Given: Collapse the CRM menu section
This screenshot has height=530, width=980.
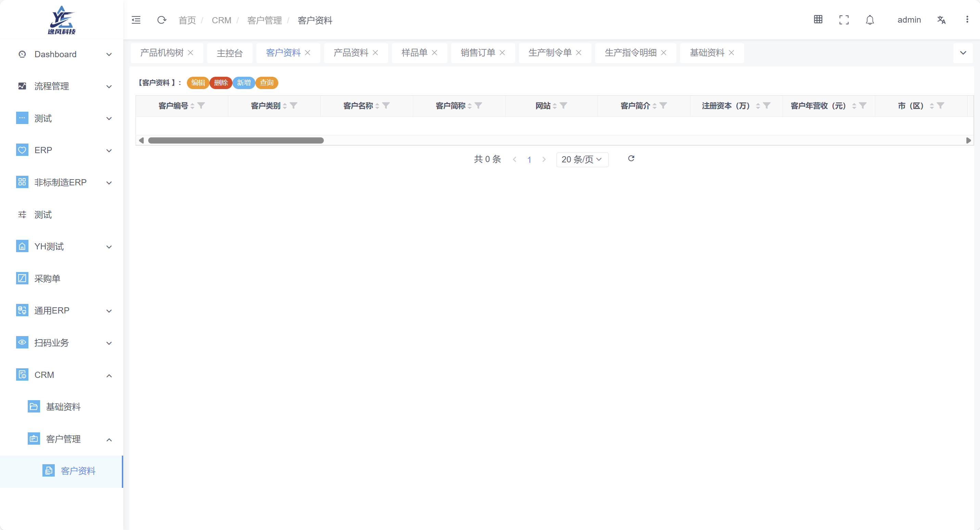Looking at the screenshot, I should click(109, 375).
